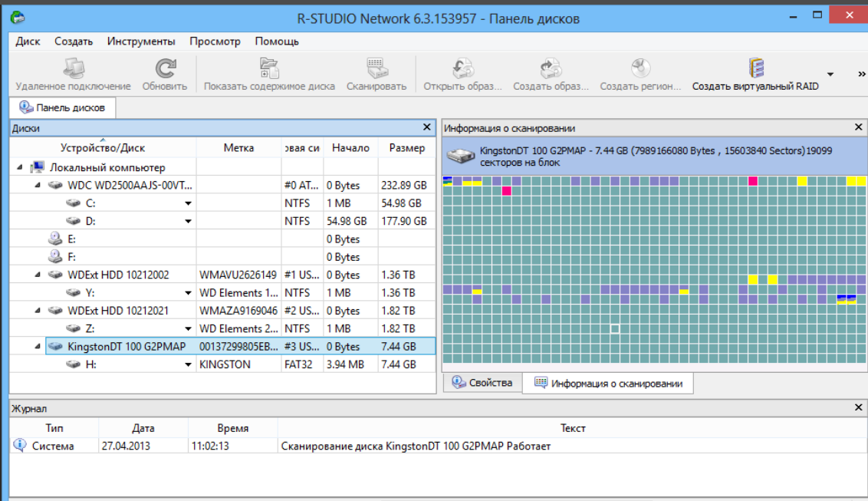Click Создать виртуальный RAID icon
This screenshot has height=501, width=868.
click(755, 68)
